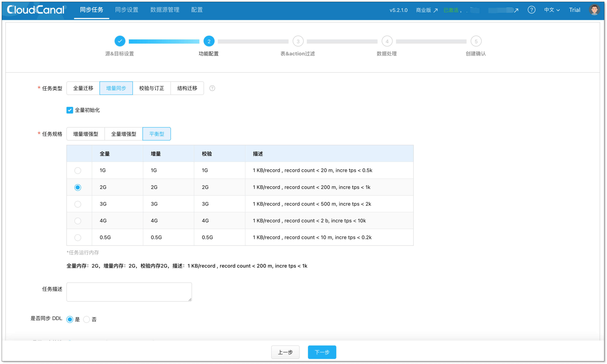
Task: Click step 5 创建确认 circle indicator
Action: tap(476, 41)
